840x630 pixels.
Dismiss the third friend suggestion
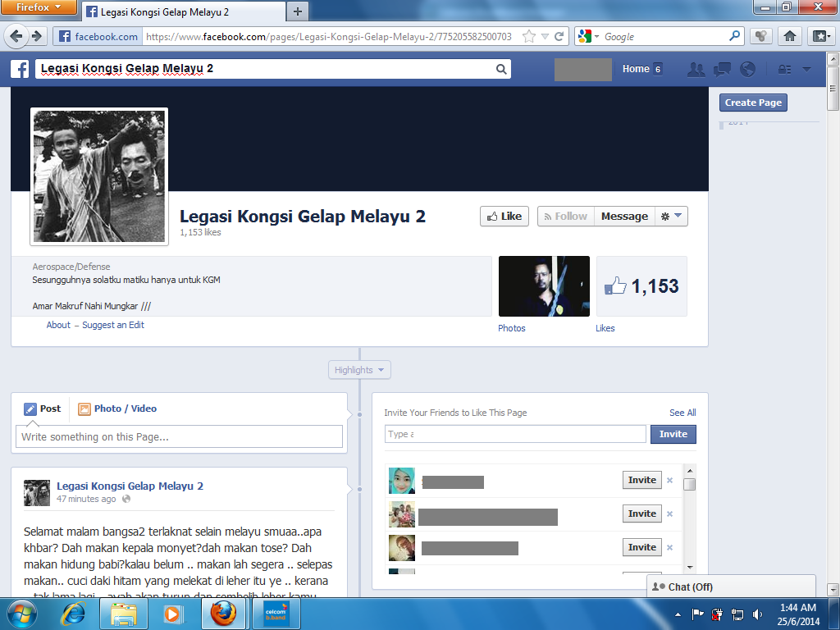669,548
